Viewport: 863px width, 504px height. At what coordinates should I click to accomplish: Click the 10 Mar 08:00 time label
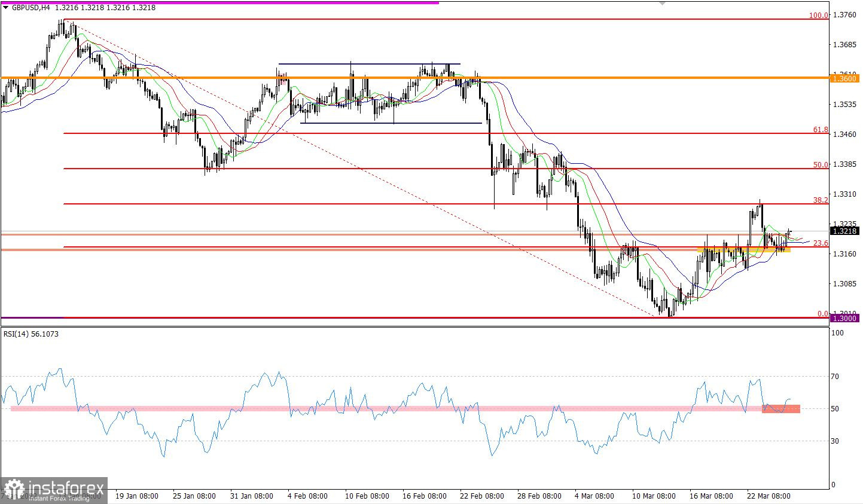click(x=654, y=496)
